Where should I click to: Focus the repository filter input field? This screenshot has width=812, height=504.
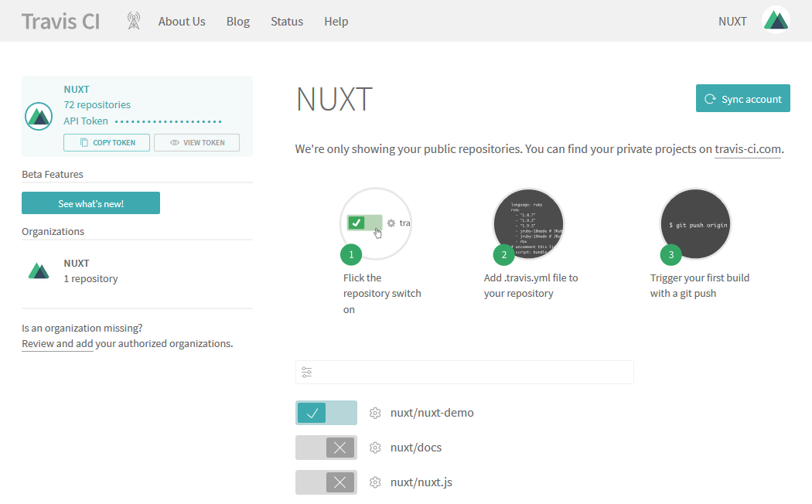[472, 373]
